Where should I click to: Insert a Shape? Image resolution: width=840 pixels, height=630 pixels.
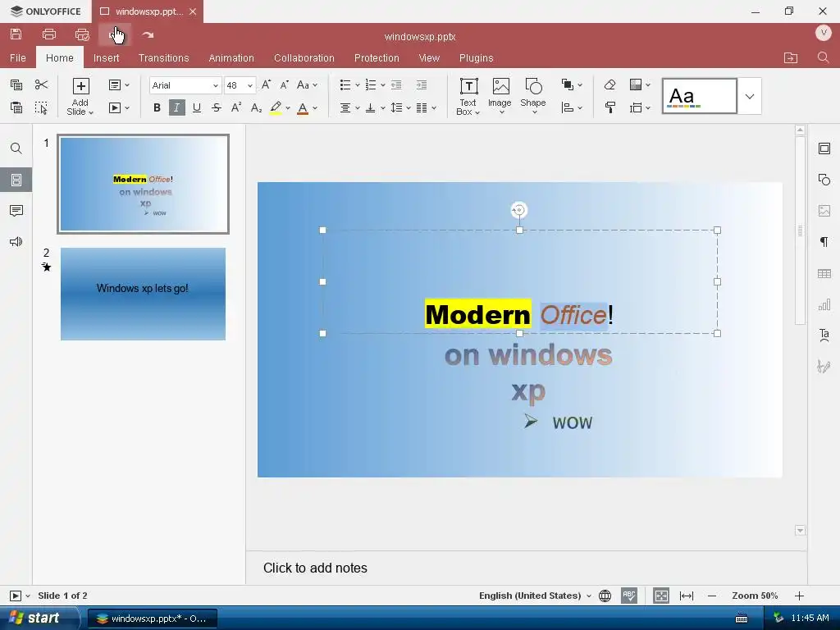pyautogui.click(x=533, y=96)
